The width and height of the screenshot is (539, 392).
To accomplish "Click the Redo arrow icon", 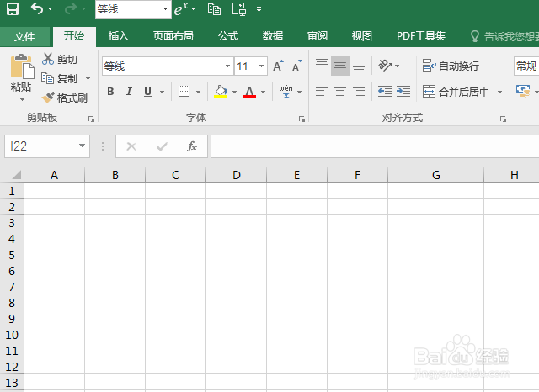I will [71, 9].
